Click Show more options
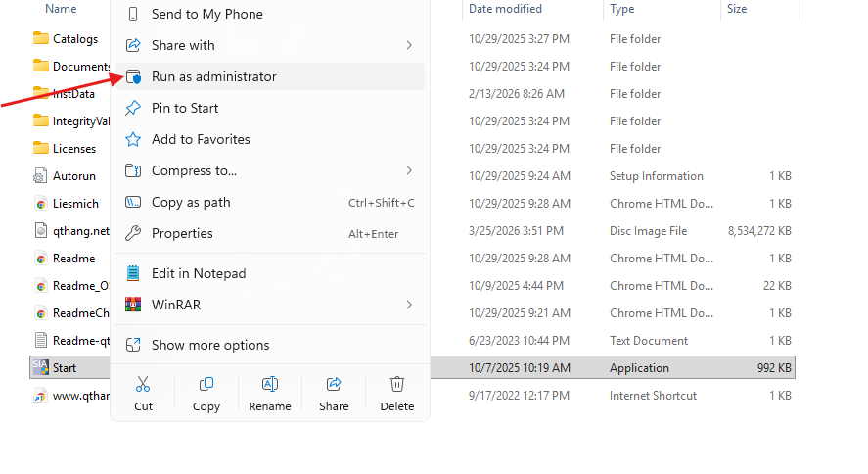 (209, 345)
